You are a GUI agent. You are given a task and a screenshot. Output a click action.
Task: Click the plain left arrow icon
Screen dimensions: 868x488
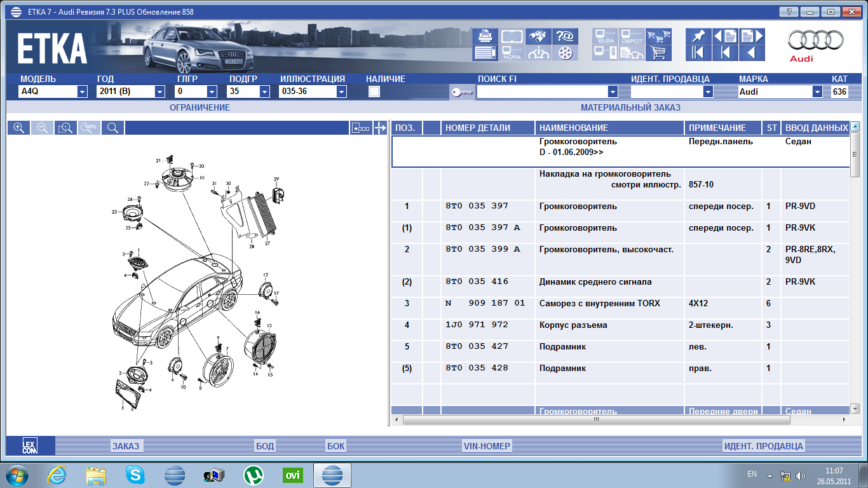(751, 53)
